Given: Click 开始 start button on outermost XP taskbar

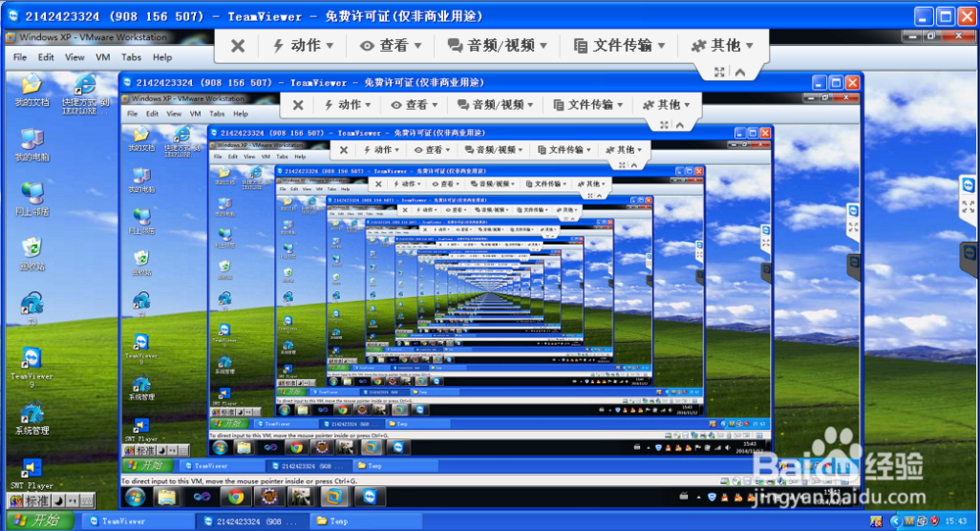Looking at the screenshot, I should tap(39, 520).
